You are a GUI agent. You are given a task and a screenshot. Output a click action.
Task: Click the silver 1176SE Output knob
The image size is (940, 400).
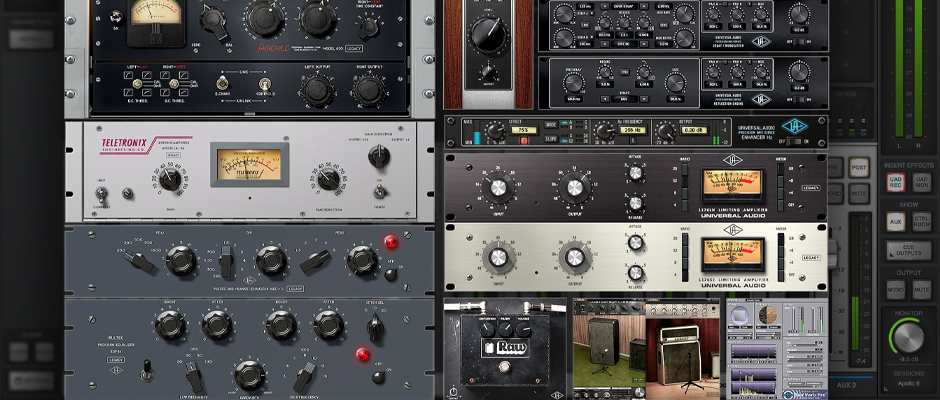point(574,258)
